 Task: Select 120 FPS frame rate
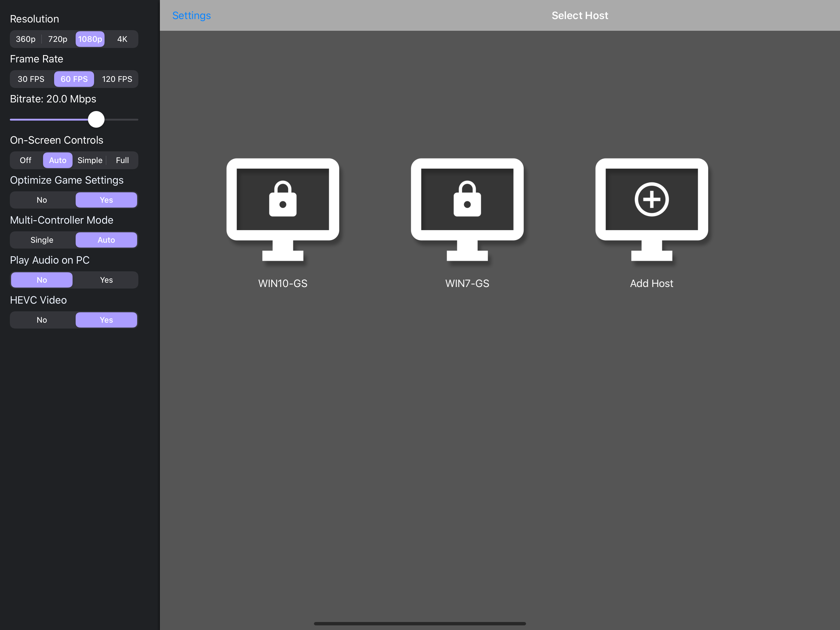pos(117,79)
